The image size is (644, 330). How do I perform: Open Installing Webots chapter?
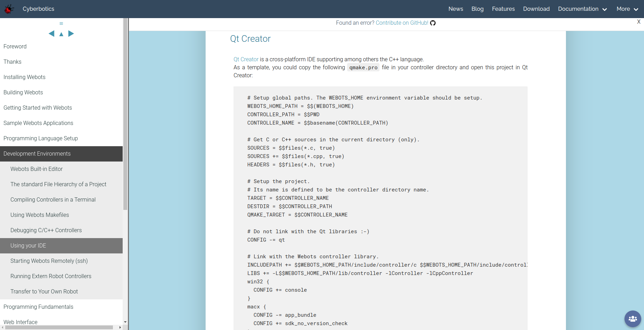coord(61,77)
